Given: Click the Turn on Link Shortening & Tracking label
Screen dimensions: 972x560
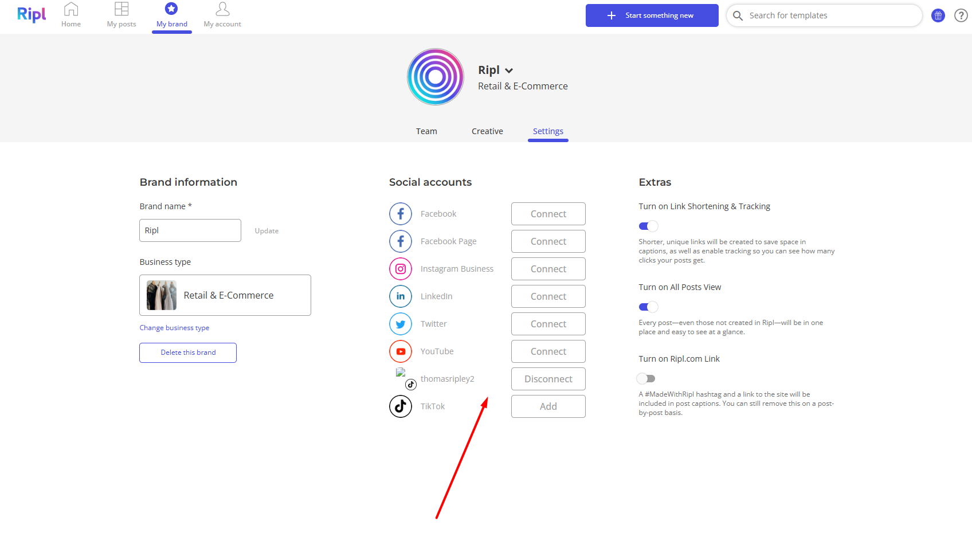Looking at the screenshot, I should point(704,206).
